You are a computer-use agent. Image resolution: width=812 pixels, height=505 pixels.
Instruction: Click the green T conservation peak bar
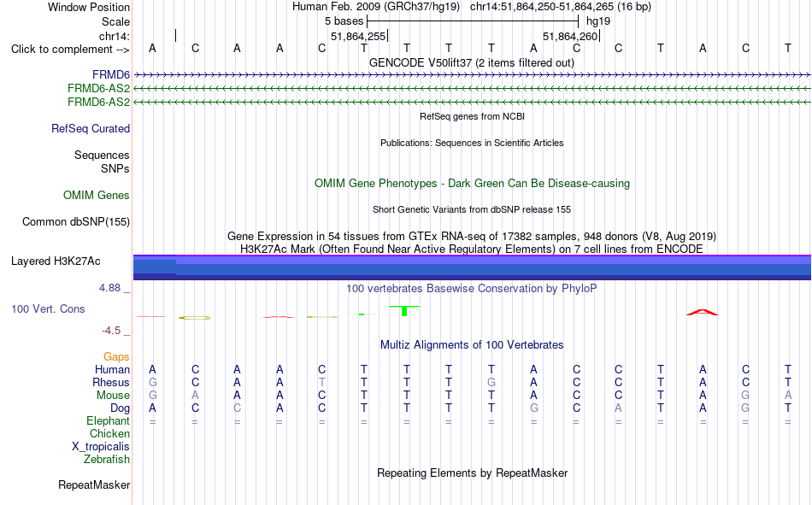pyautogui.click(x=404, y=311)
